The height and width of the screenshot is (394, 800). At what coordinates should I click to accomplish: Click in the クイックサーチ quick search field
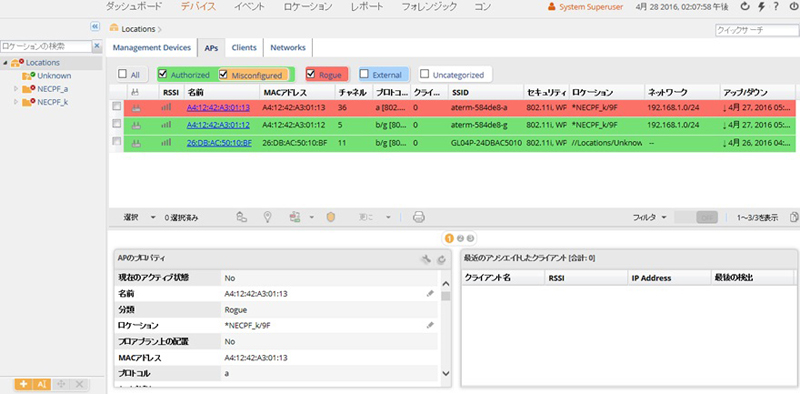(756, 30)
